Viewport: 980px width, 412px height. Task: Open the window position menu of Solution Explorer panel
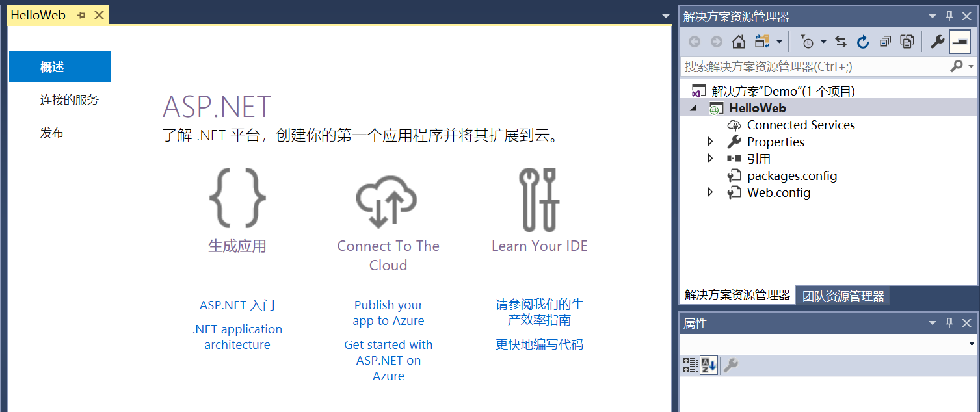click(933, 16)
